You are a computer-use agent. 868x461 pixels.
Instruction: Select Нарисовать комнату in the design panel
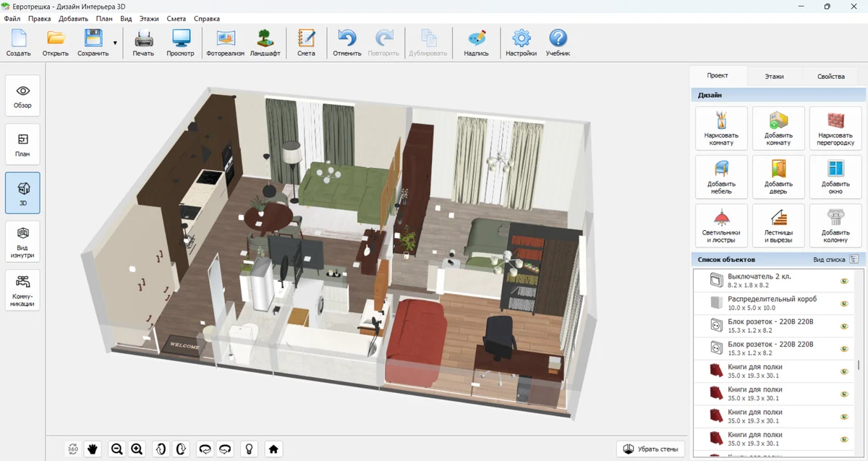click(x=720, y=128)
